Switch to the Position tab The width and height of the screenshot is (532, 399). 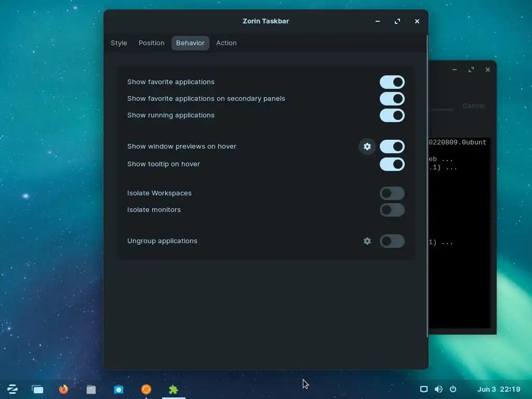click(151, 43)
